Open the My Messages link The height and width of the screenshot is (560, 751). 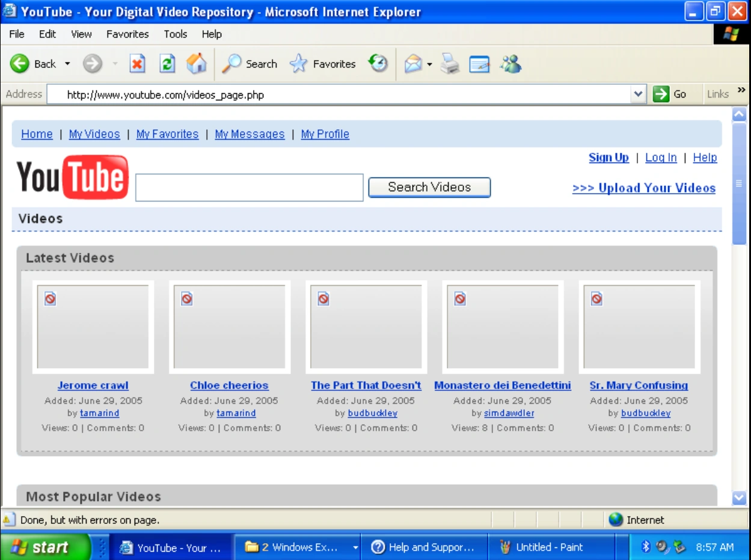pos(250,134)
